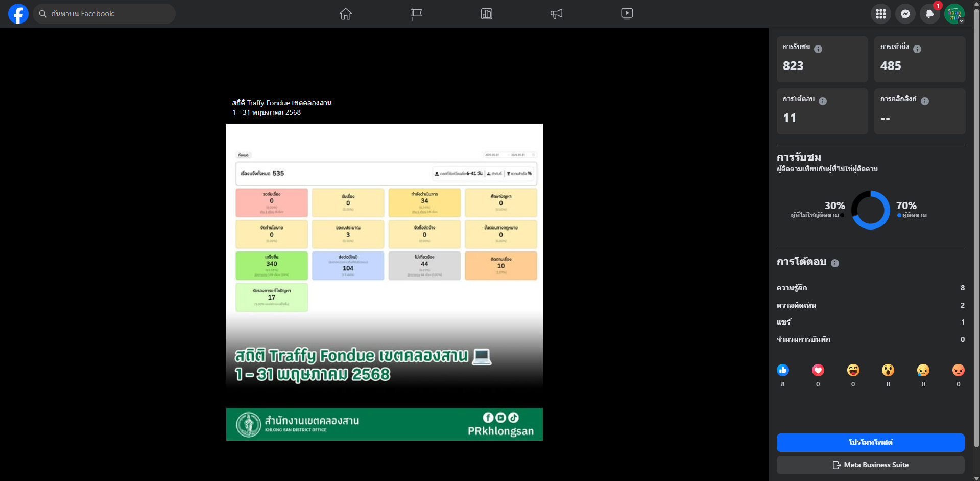Click the Wow reaction icon

pyautogui.click(x=888, y=370)
